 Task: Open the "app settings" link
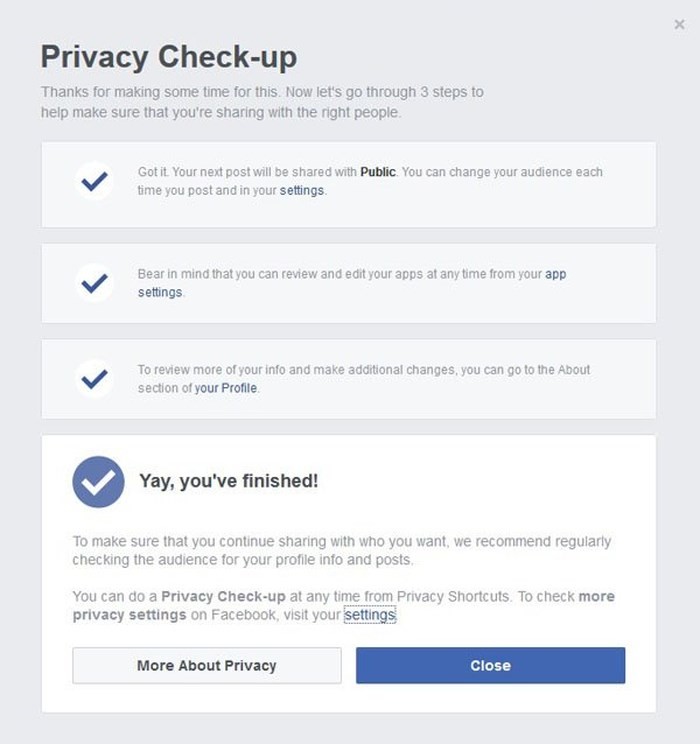click(160, 292)
